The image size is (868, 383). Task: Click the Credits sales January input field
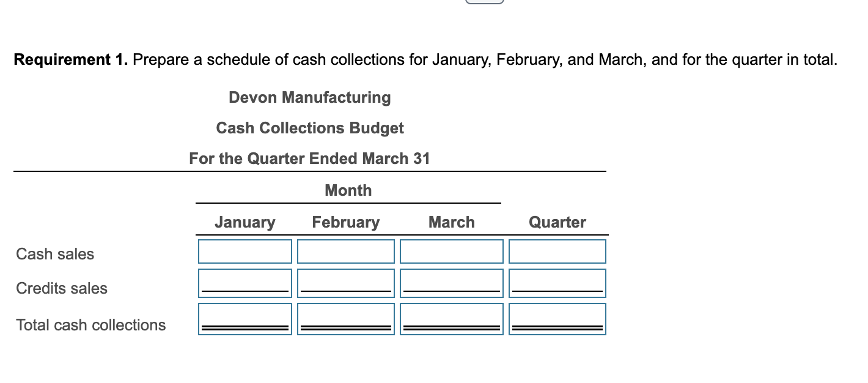tap(245, 283)
